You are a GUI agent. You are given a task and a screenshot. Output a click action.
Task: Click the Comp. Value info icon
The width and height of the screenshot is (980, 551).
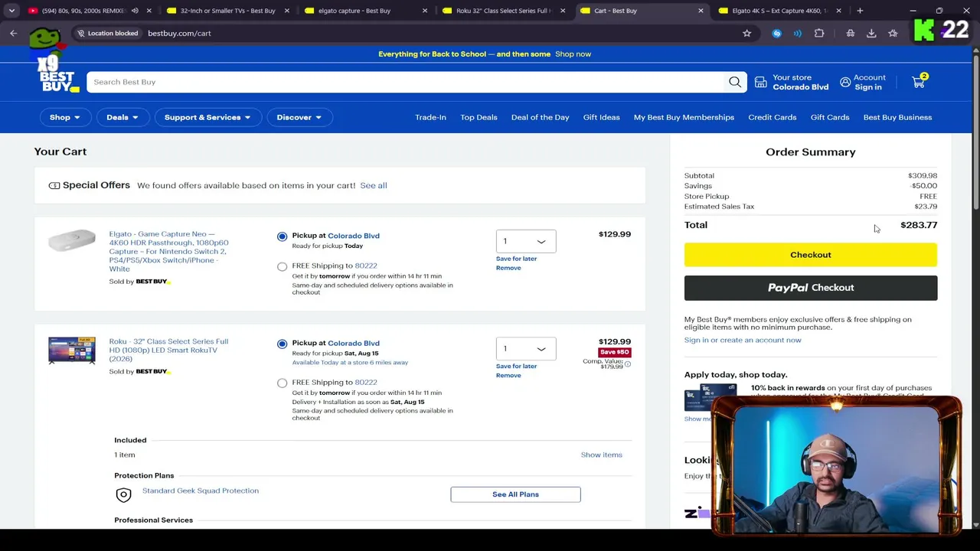[628, 364]
